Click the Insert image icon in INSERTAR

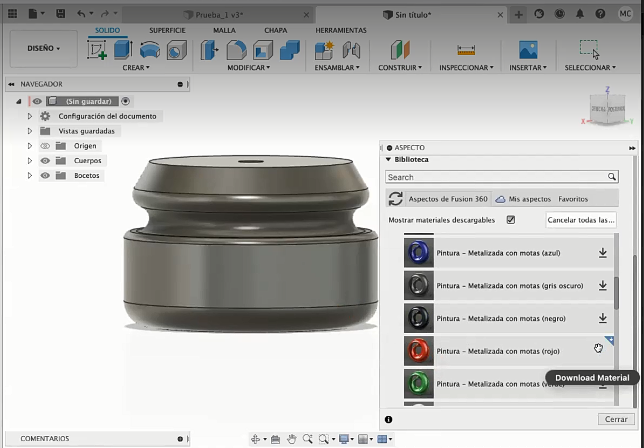527,50
